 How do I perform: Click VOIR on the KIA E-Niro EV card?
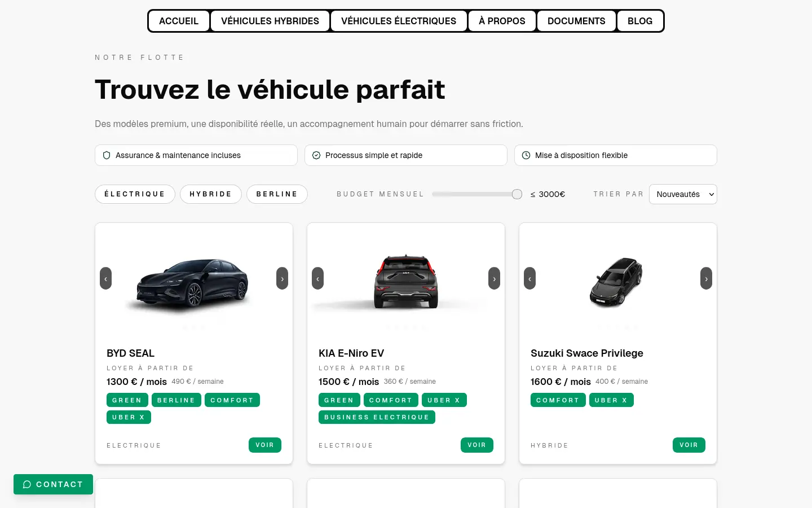(477, 445)
